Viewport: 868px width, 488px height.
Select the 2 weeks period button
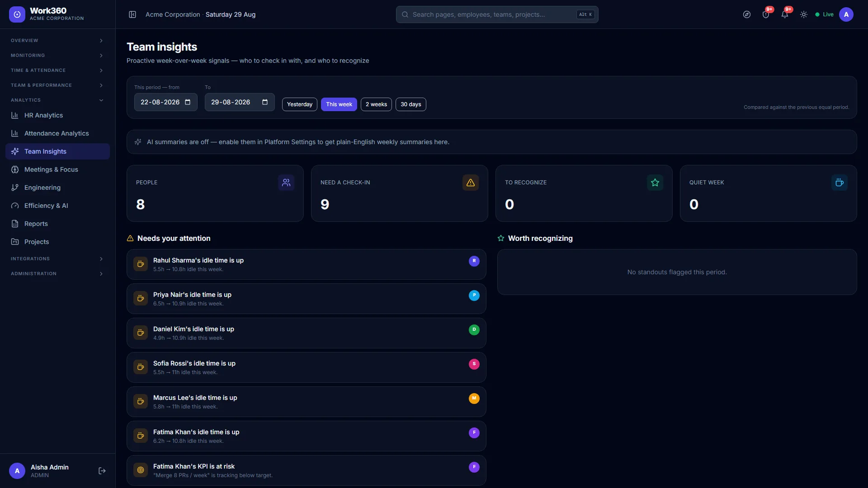click(x=376, y=104)
